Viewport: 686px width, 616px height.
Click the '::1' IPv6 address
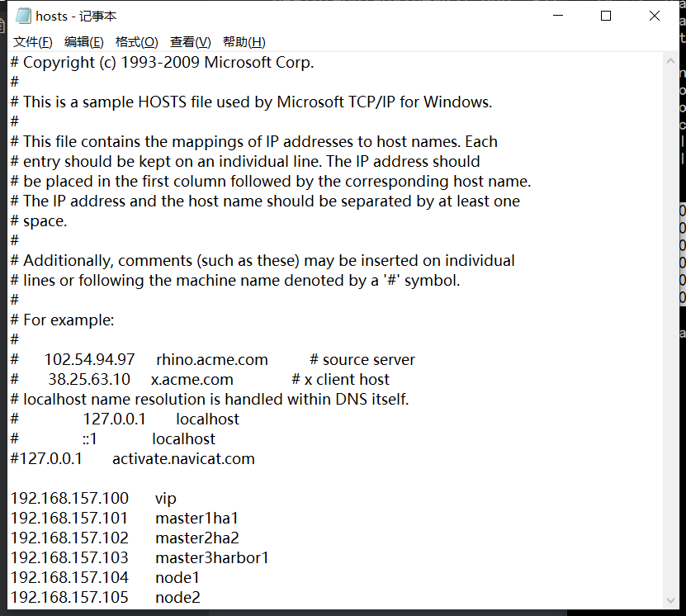90,438
